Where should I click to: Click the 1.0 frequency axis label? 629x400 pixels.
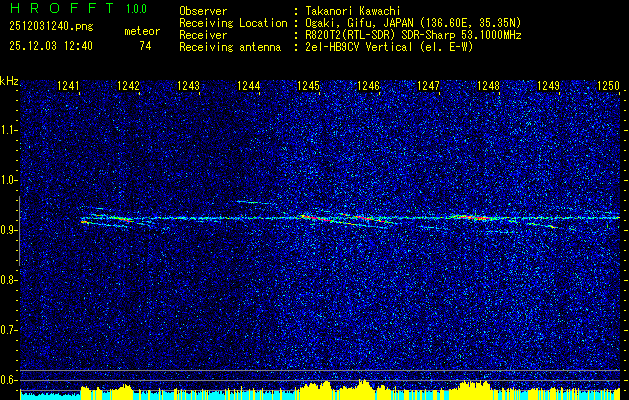(x=7, y=180)
